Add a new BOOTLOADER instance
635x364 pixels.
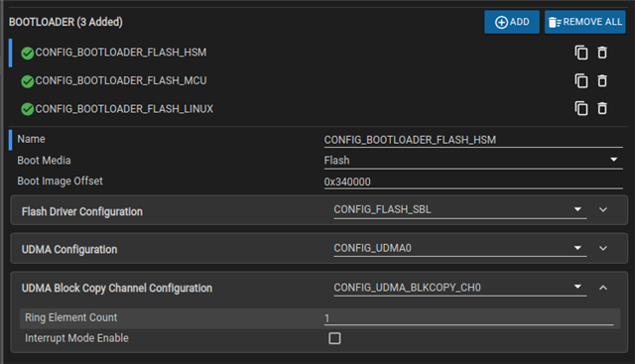point(512,22)
